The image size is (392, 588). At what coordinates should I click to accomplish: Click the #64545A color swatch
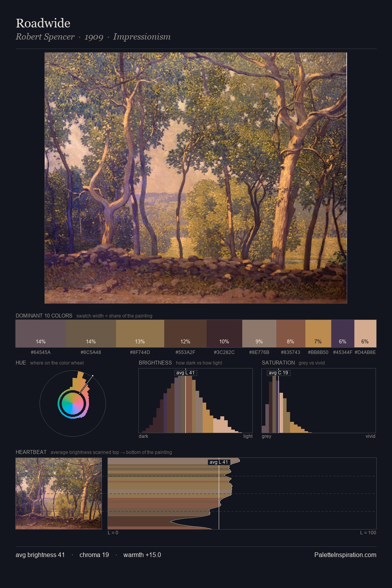pos(41,334)
